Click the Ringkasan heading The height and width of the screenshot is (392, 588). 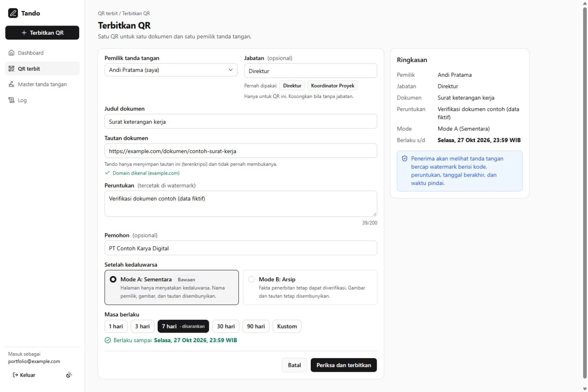[412, 60]
